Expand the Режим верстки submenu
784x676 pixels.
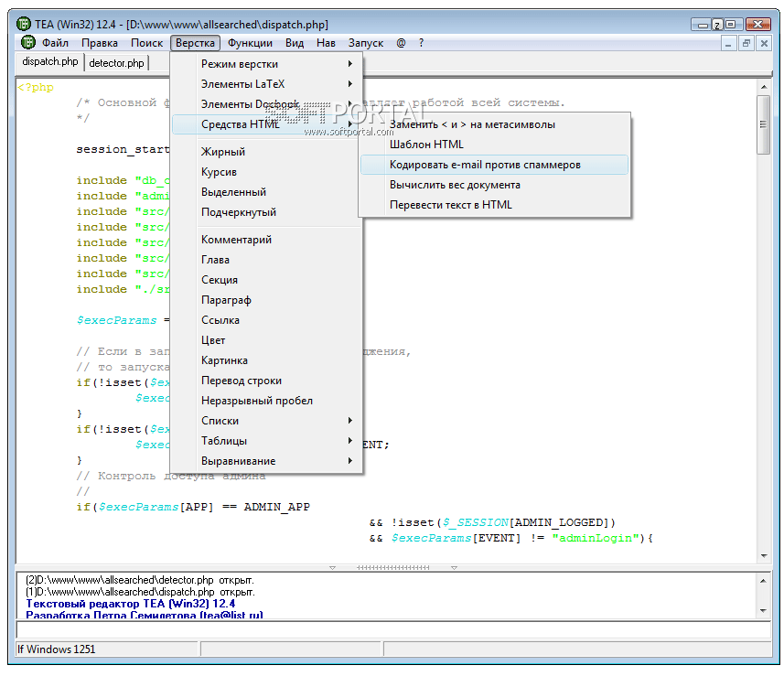click(267, 64)
